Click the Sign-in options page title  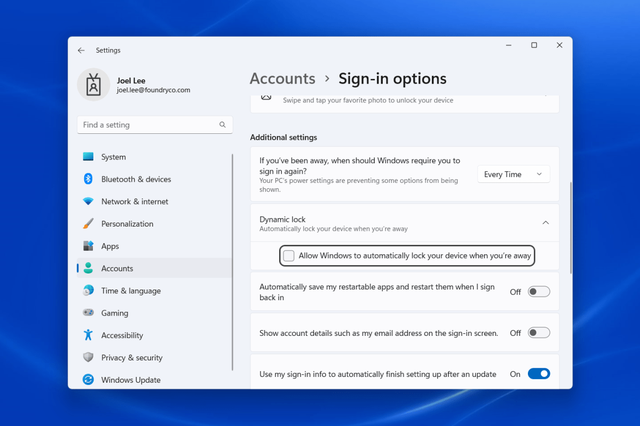pos(392,78)
